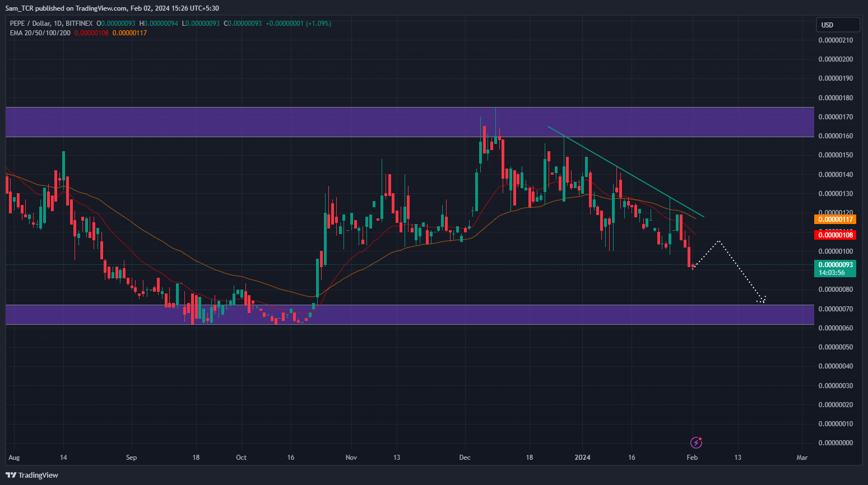Click the 0.00000190 price axis label
The width and height of the screenshot is (868, 485).
click(x=835, y=78)
